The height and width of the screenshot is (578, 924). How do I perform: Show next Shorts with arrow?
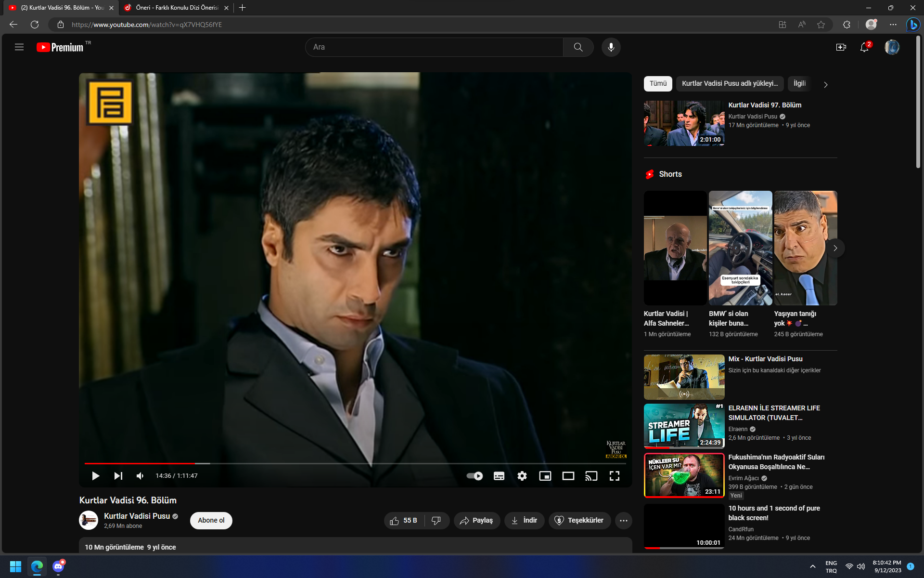click(x=835, y=248)
